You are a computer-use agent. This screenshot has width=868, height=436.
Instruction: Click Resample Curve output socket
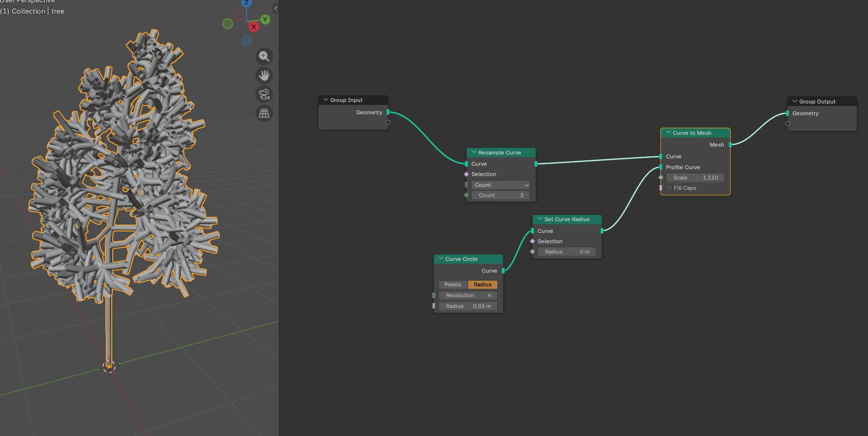tap(536, 164)
